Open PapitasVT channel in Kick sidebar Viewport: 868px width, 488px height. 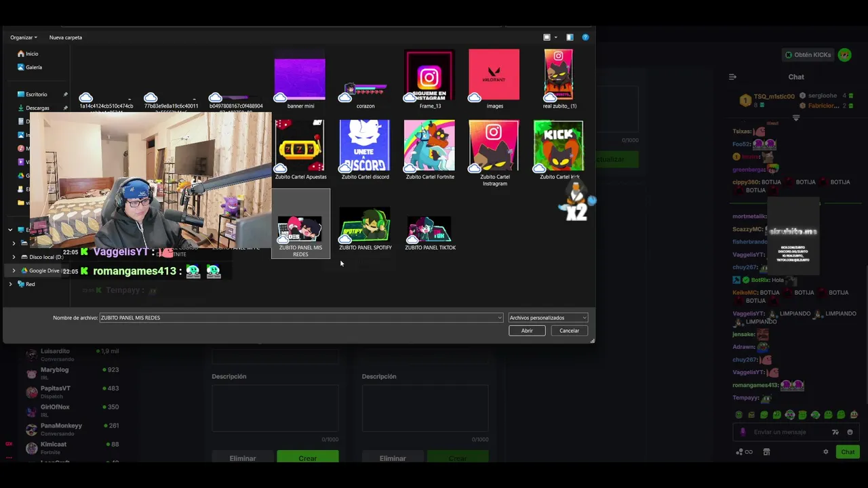click(71, 391)
